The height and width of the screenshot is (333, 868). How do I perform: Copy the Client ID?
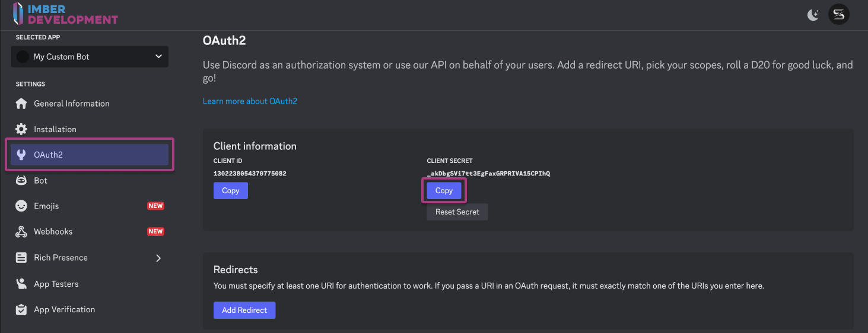(230, 190)
